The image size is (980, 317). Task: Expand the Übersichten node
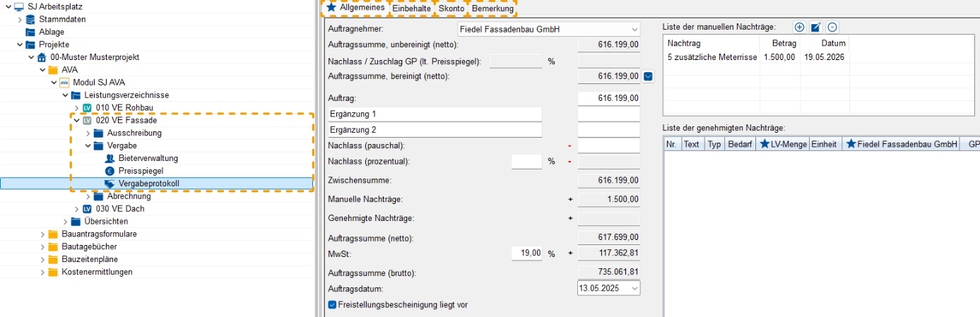[x=65, y=222]
